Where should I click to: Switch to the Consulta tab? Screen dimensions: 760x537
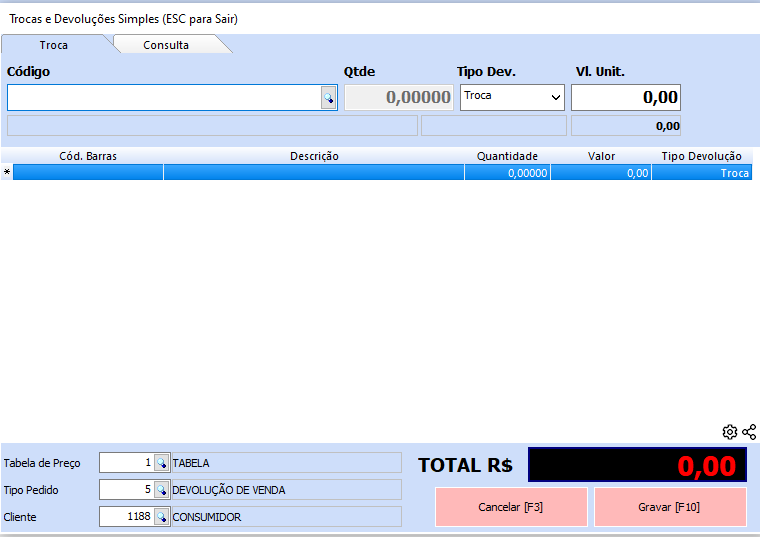point(166,45)
